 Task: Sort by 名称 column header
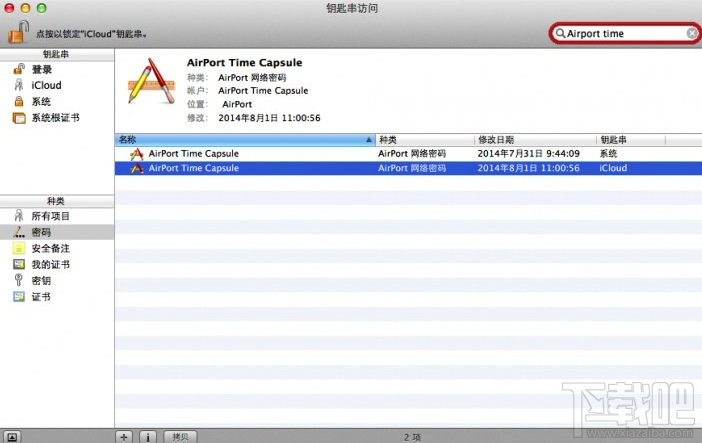click(245, 140)
